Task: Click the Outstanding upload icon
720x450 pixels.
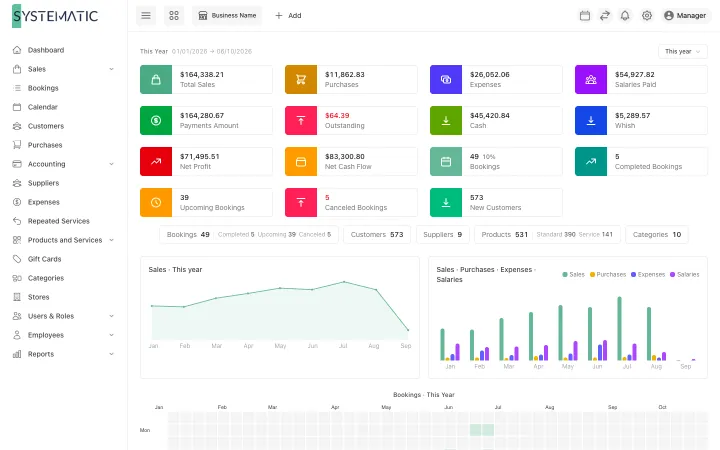Action: click(301, 120)
